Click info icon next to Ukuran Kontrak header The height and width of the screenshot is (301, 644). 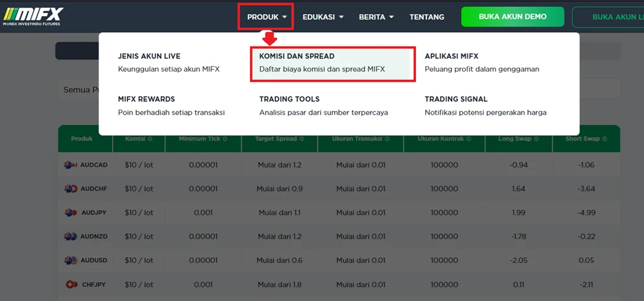tap(469, 139)
